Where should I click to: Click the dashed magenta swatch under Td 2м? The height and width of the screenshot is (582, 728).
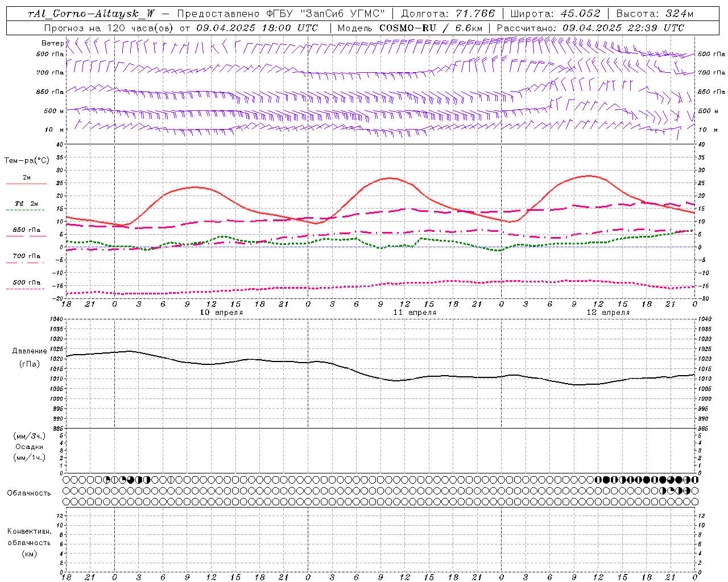(x=26, y=210)
